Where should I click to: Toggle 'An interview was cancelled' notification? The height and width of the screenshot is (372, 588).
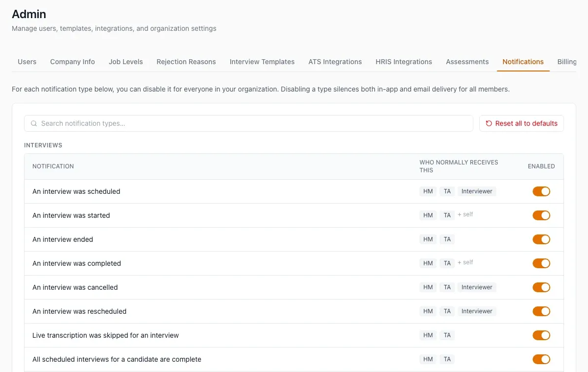(541, 287)
